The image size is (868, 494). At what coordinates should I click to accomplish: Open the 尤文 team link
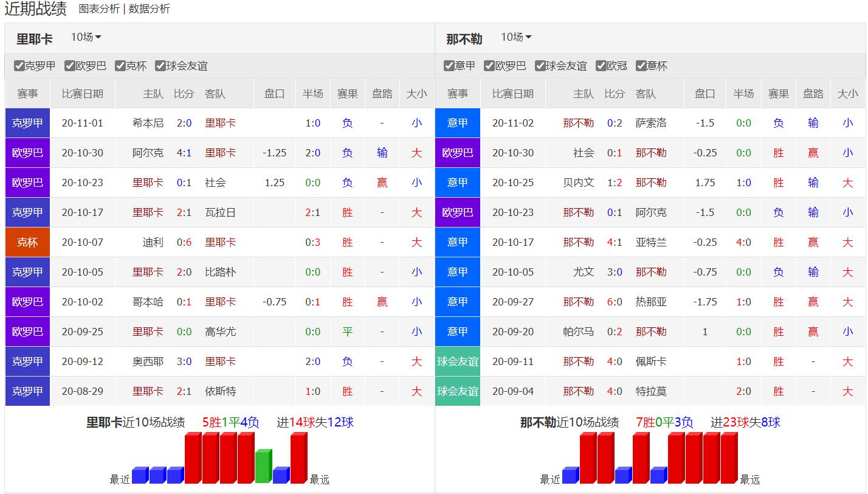[x=584, y=272]
